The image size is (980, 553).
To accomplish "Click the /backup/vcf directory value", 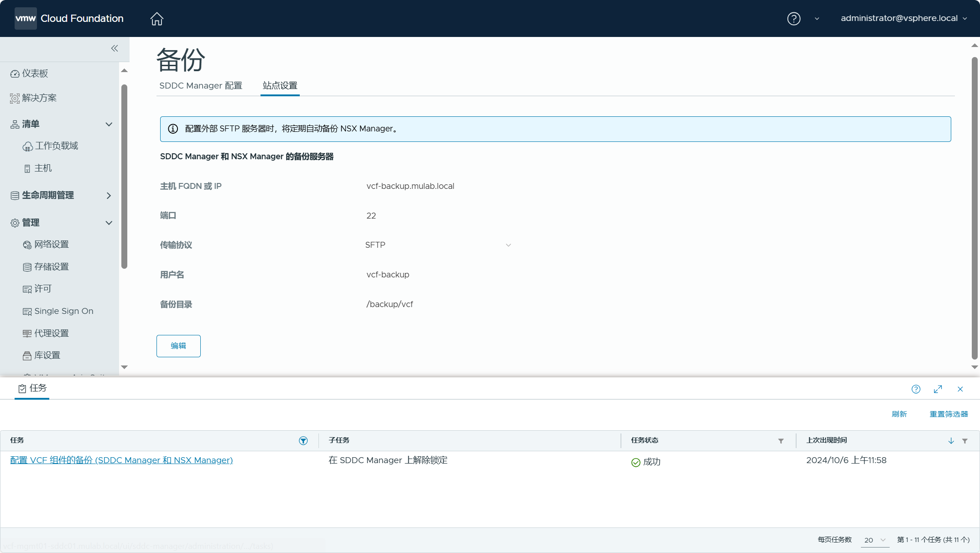I will (x=390, y=304).
